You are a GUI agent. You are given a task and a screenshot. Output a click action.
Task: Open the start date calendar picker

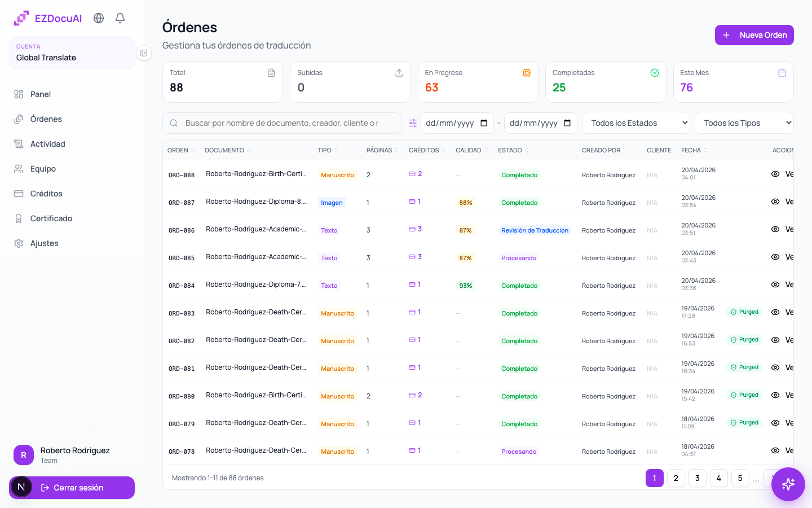(x=484, y=123)
